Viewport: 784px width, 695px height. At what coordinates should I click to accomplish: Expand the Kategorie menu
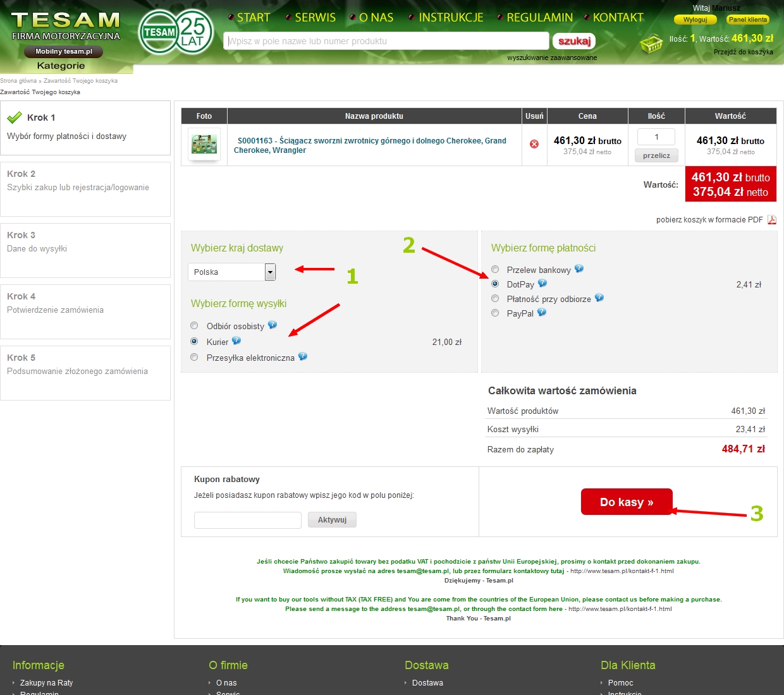(61, 66)
